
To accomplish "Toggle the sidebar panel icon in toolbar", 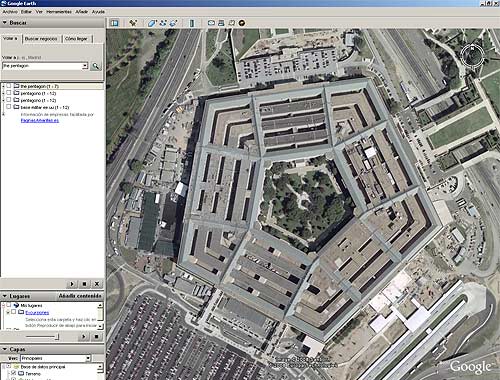I will [115, 23].
